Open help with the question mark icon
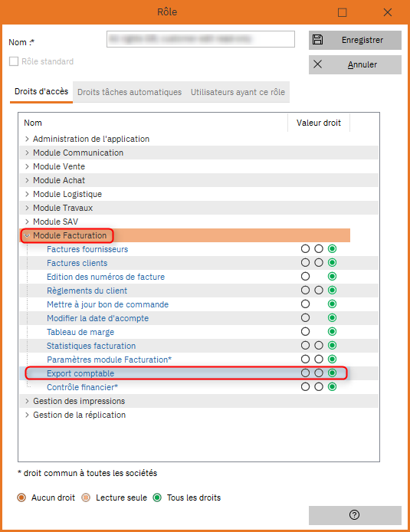This screenshot has width=410, height=532. [x=354, y=514]
